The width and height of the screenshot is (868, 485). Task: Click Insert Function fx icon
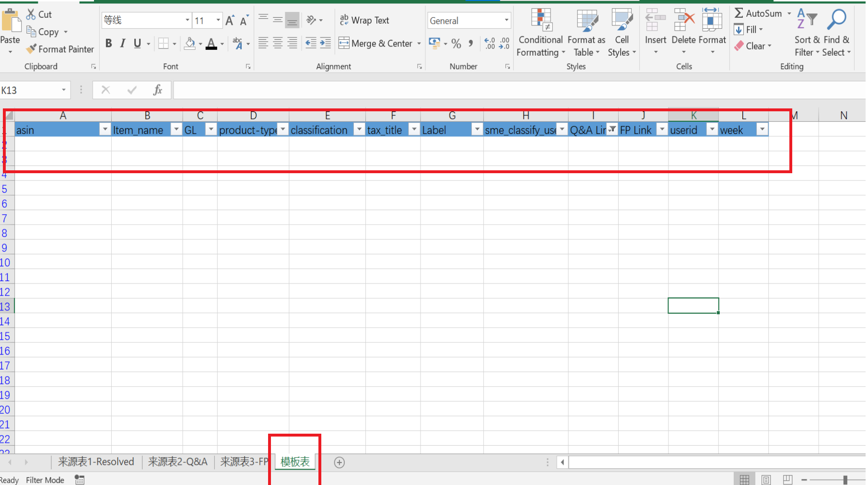(x=157, y=90)
